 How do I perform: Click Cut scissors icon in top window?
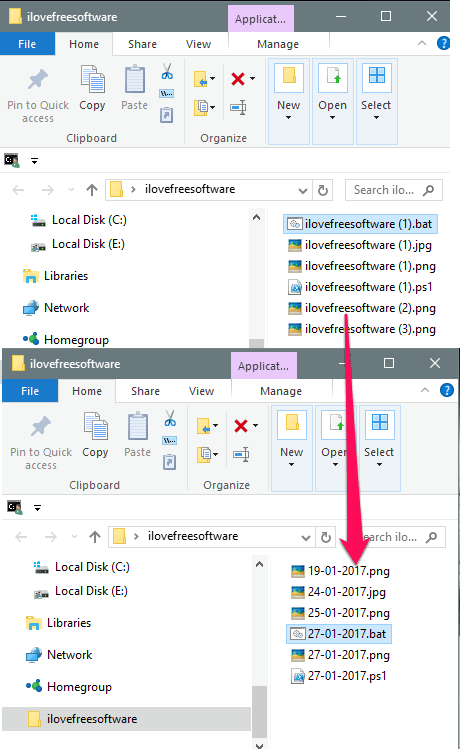coord(167,71)
